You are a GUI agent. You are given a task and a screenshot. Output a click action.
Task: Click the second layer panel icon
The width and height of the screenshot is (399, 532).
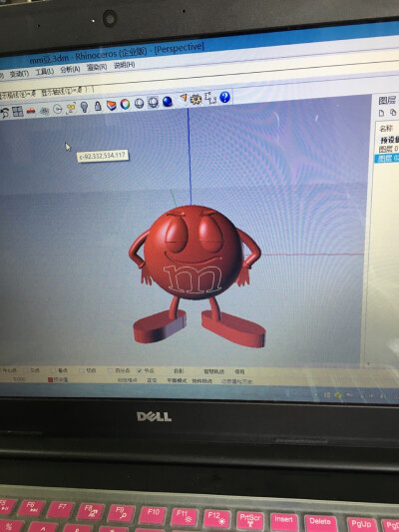[393, 113]
